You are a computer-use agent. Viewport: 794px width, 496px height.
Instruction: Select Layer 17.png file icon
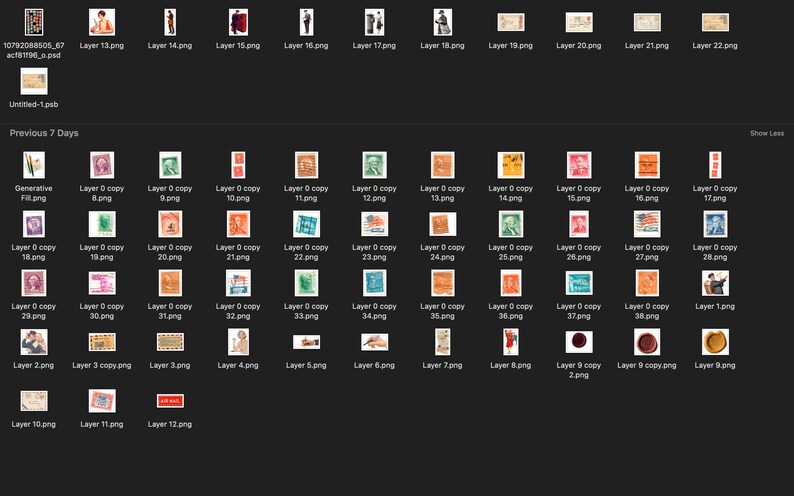click(x=374, y=22)
